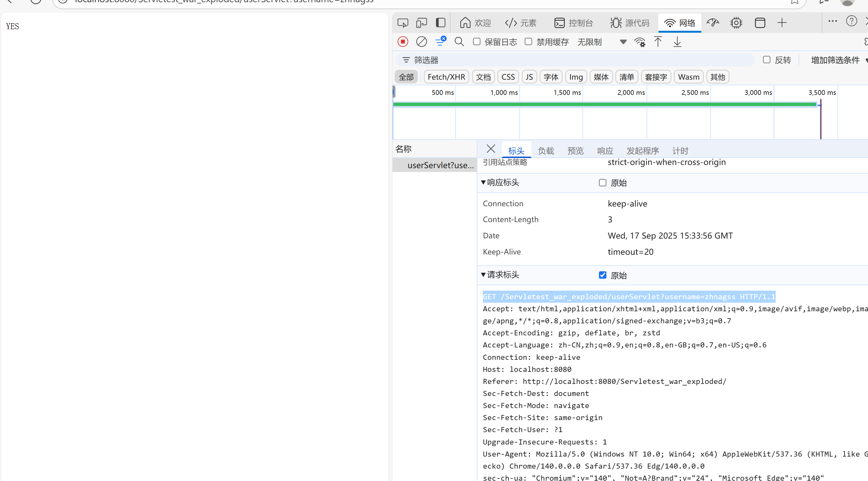This screenshot has height=481, width=868.
Task: Filter requests by 字体
Action: (x=551, y=77)
